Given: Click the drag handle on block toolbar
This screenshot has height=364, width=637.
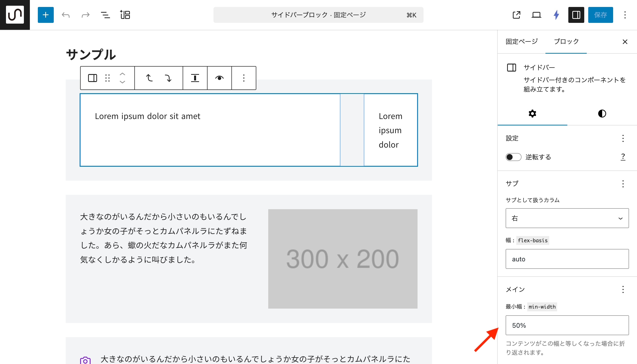Looking at the screenshot, I should (x=107, y=78).
